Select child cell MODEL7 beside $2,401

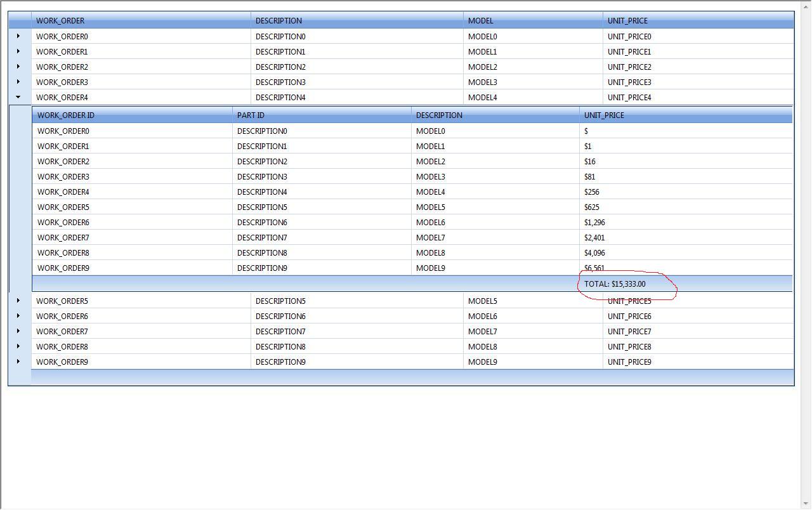coord(495,237)
